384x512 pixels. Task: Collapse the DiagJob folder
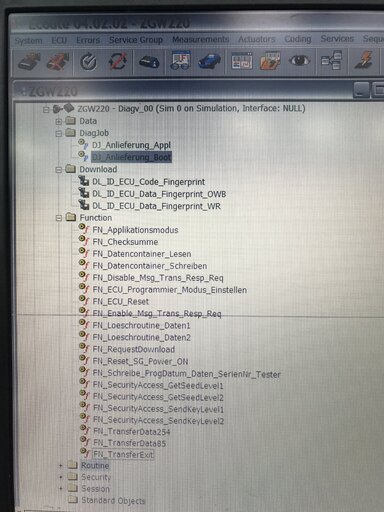[x=59, y=134]
